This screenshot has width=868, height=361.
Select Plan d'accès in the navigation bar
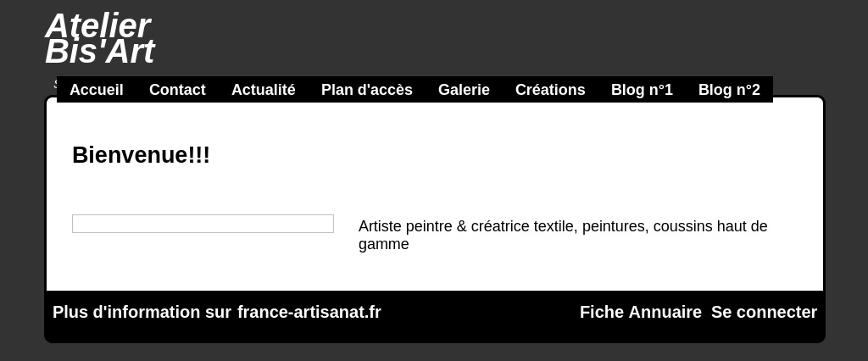[x=367, y=90]
